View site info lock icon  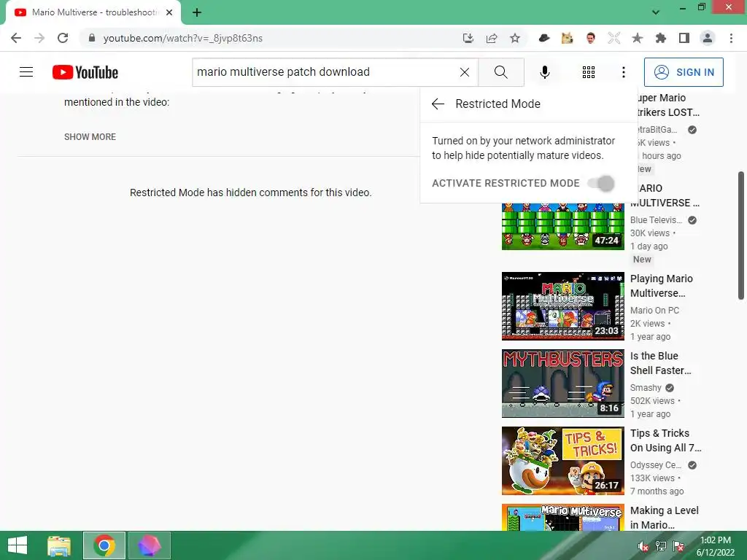click(92, 38)
